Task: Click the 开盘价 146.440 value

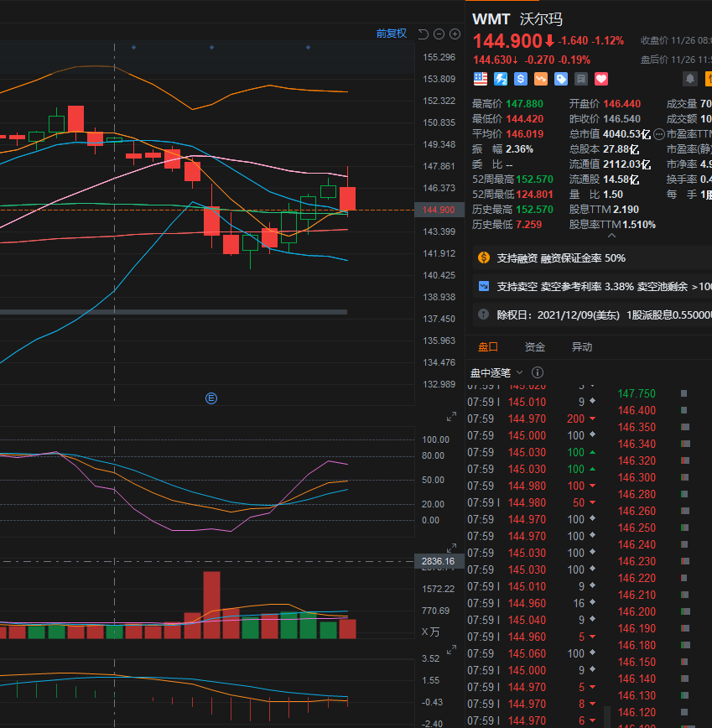Action: 622,103
